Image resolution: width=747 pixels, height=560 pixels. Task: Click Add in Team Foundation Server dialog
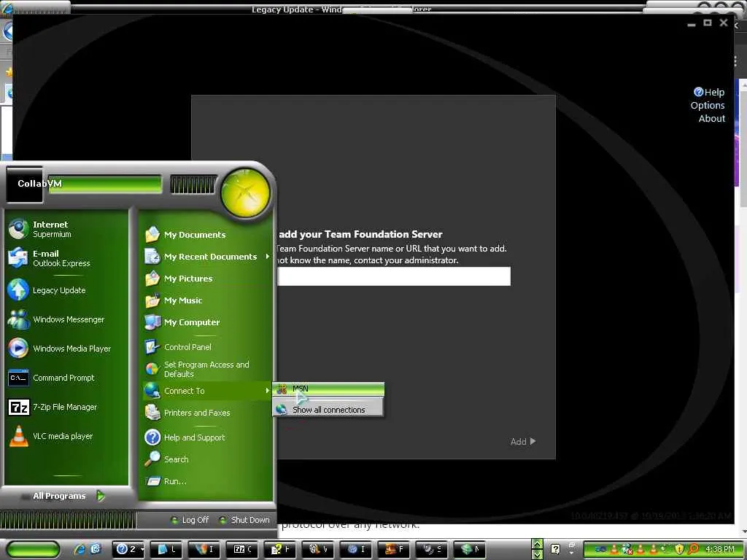click(522, 441)
